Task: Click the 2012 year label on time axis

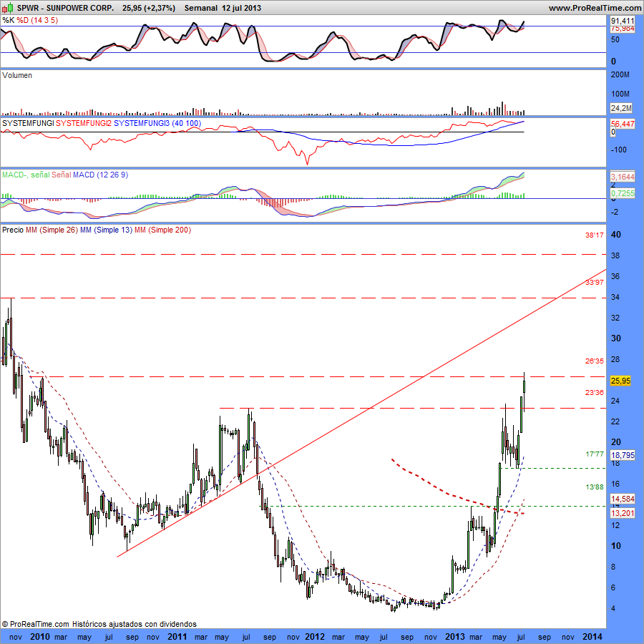Action: tap(315, 637)
